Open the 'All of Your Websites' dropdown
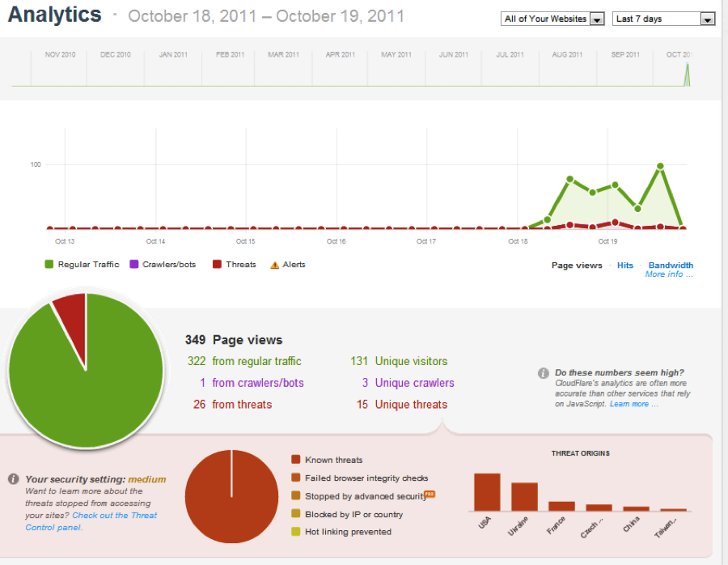This screenshot has height=565, width=728. (552, 19)
